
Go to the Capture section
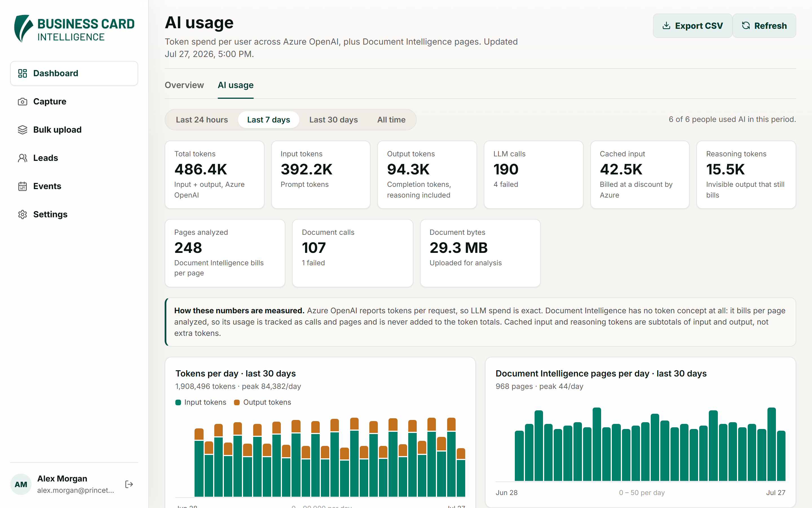click(74, 102)
